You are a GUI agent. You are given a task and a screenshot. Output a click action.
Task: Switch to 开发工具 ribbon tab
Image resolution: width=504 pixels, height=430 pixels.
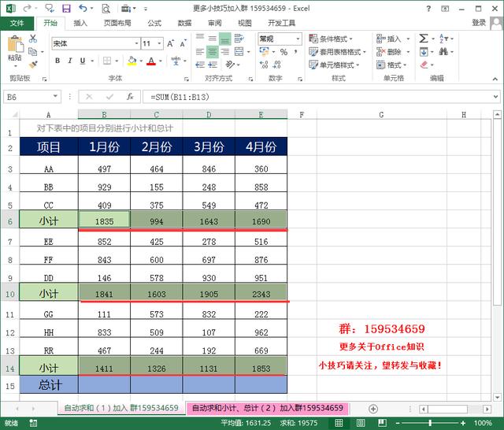[x=282, y=23]
